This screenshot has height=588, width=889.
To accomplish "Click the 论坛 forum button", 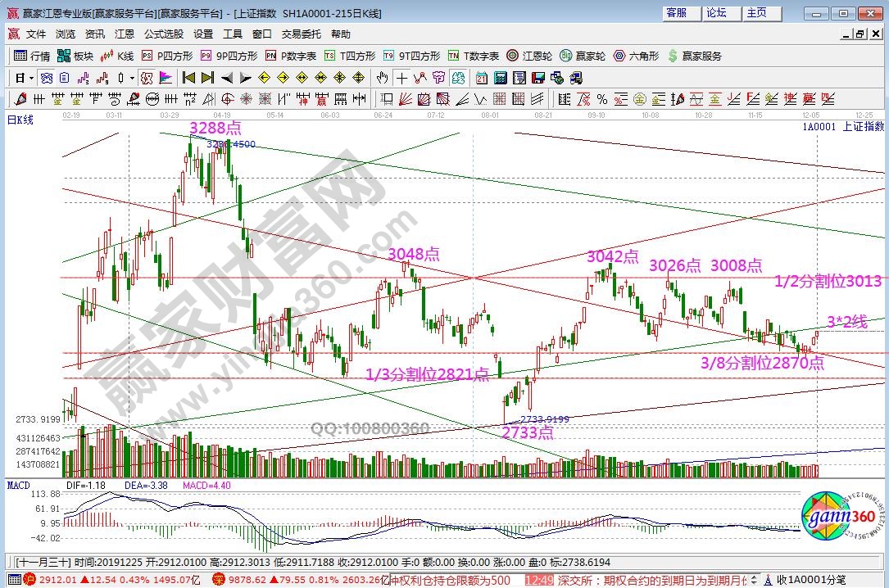I will tap(717, 13).
